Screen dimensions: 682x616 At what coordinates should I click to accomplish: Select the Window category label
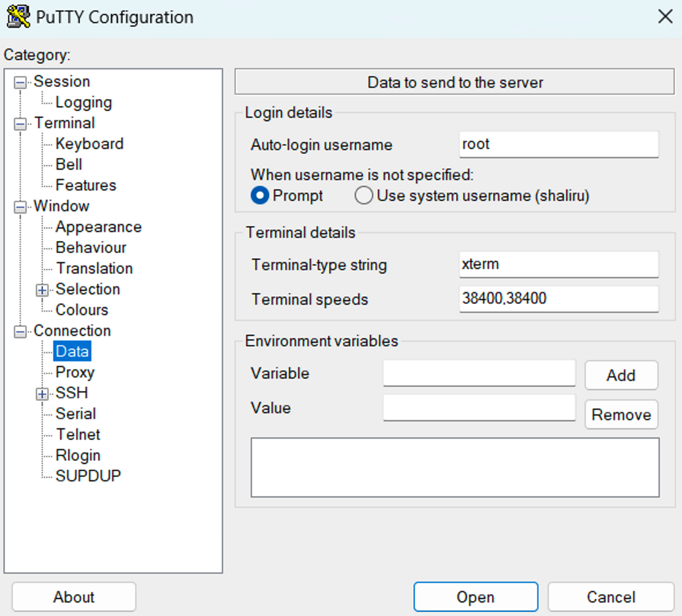coord(61,206)
